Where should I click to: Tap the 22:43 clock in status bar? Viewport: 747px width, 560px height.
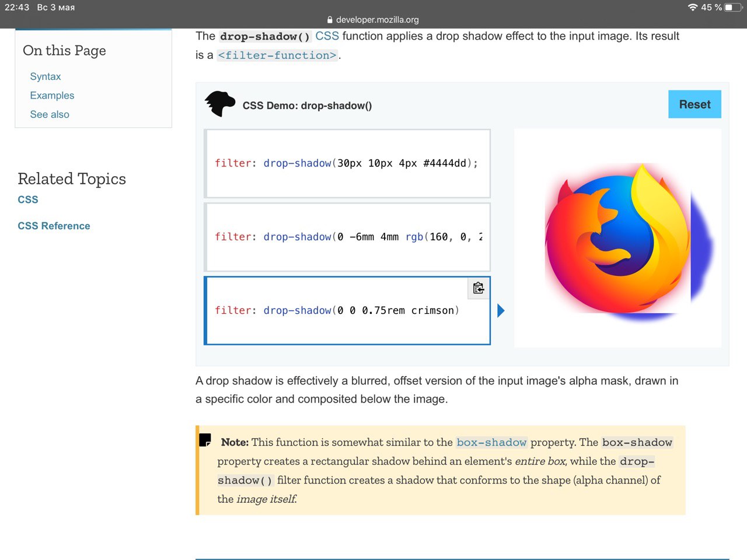coord(17,7)
